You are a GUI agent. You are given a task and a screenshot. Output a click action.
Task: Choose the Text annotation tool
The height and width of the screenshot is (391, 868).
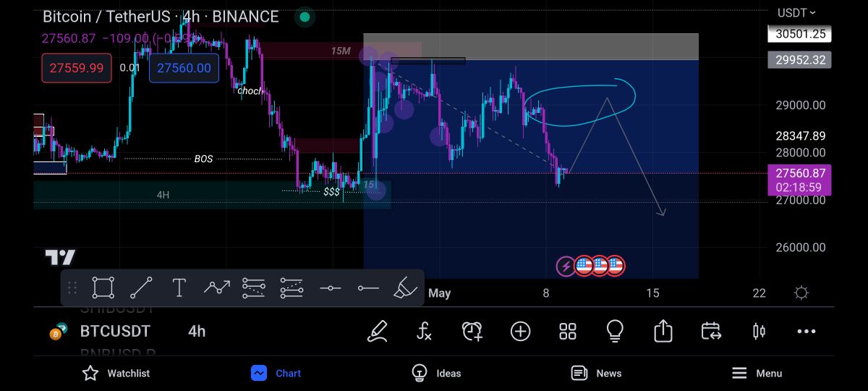(x=179, y=288)
